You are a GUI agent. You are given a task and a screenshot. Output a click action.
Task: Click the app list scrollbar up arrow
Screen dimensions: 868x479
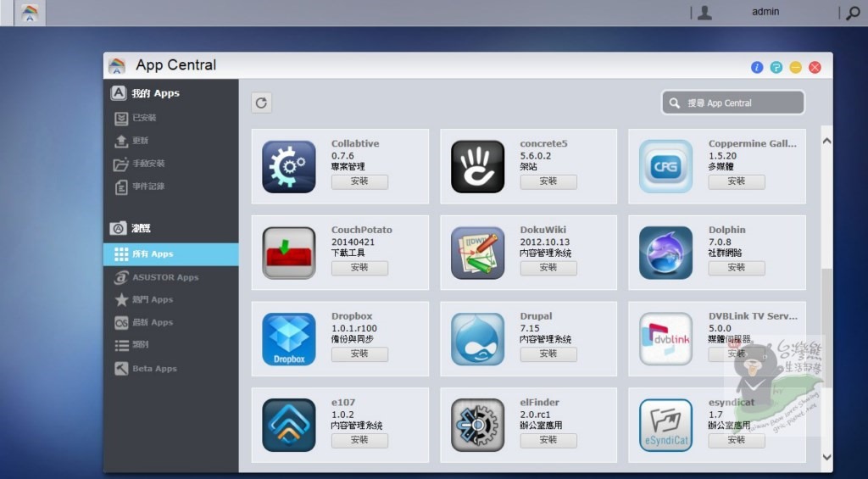coord(826,141)
